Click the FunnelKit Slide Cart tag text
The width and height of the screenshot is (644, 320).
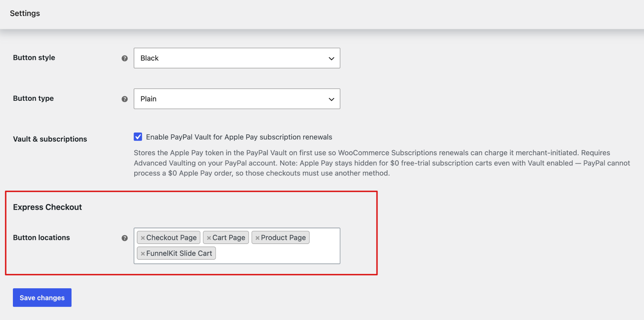tap(179, 253)
